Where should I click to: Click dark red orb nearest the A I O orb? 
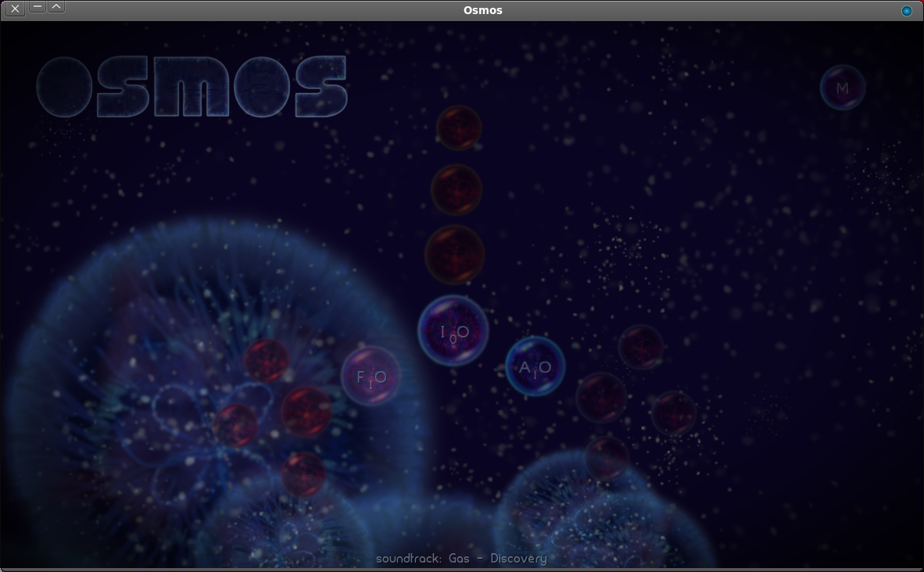coord(601,398)
